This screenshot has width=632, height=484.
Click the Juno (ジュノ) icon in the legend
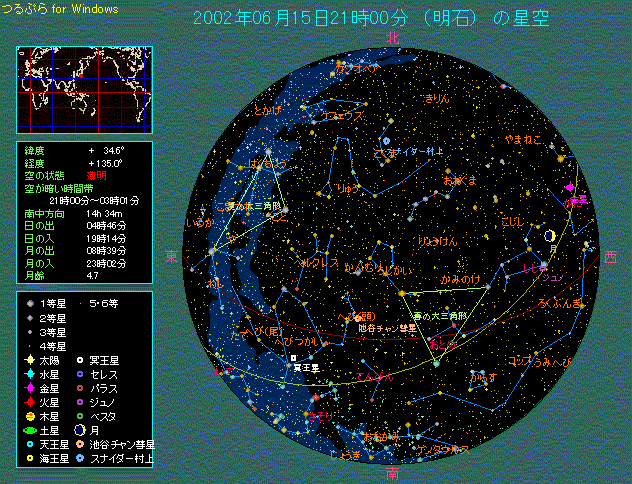tap(80, 402)
